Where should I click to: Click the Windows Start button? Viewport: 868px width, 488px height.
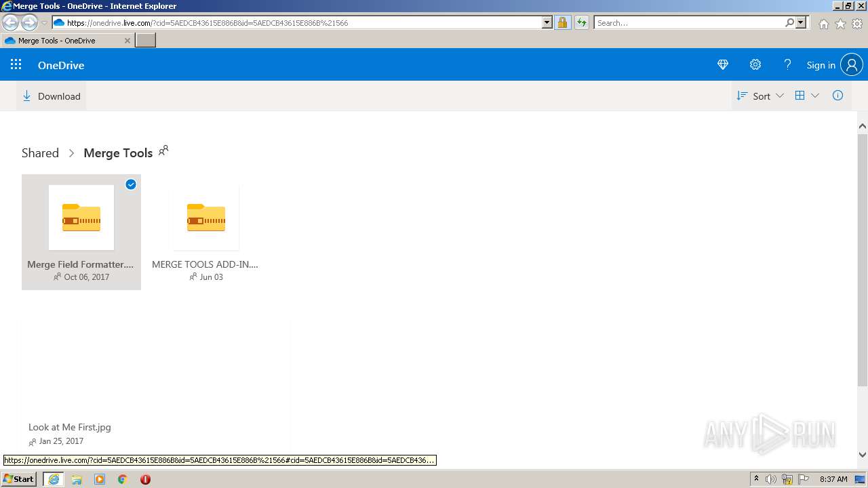(19, 479)
